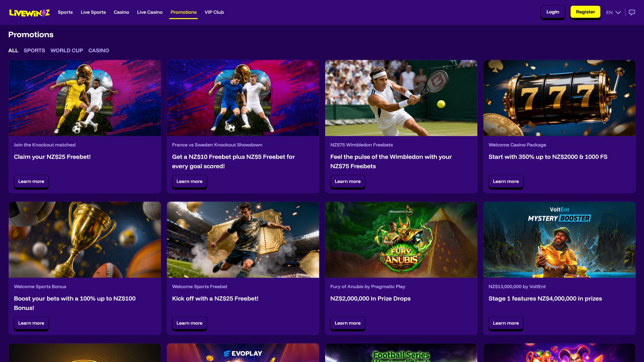Open the live chat support icon
Image resolution: width=644 pixels, height=362 pixels.
632,12
